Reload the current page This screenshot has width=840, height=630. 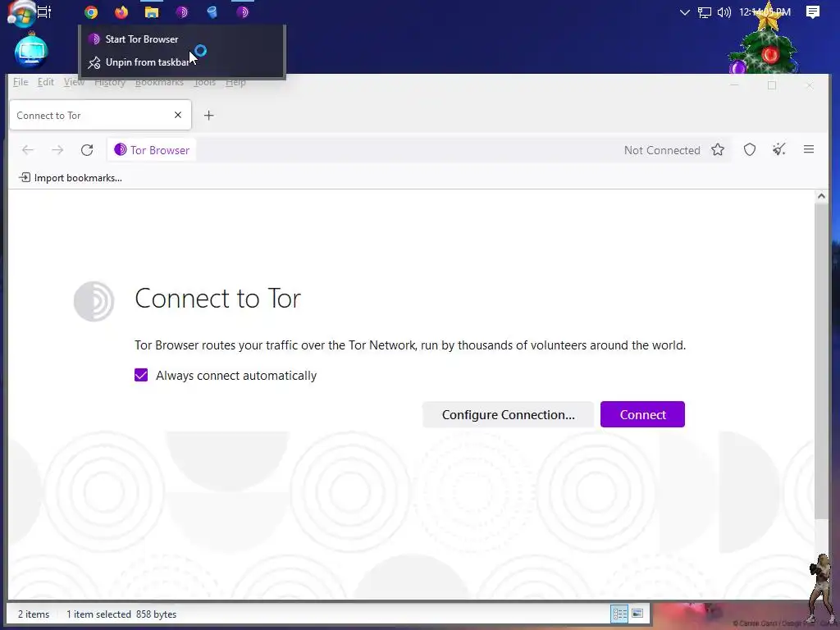(87, 150)
